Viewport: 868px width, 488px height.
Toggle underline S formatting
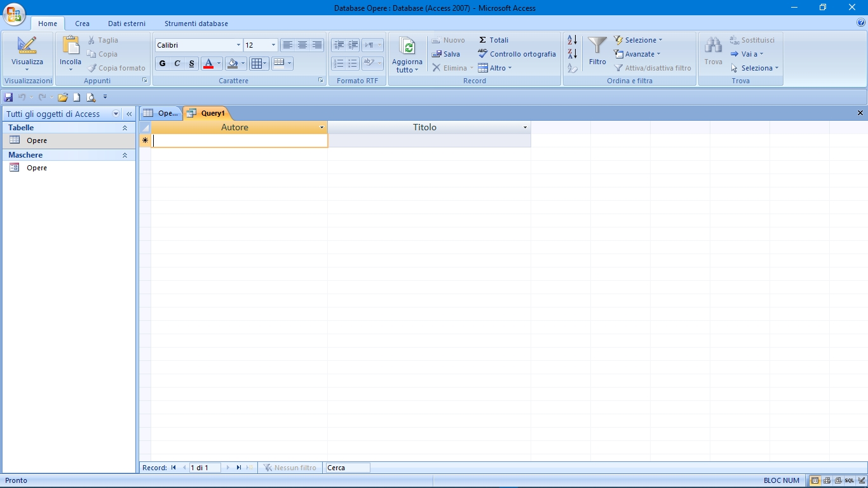[x=192, y=64]
